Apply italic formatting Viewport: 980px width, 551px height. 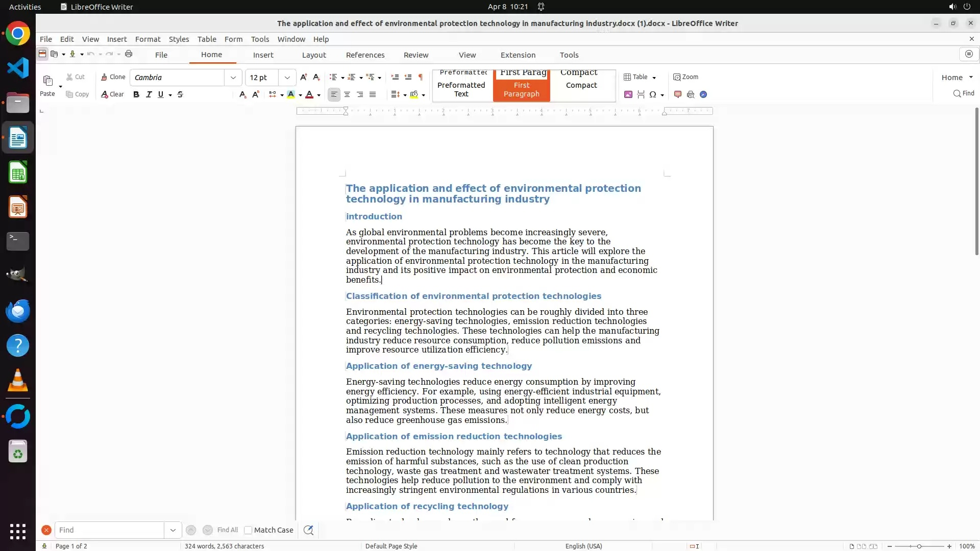click(149, 94)
